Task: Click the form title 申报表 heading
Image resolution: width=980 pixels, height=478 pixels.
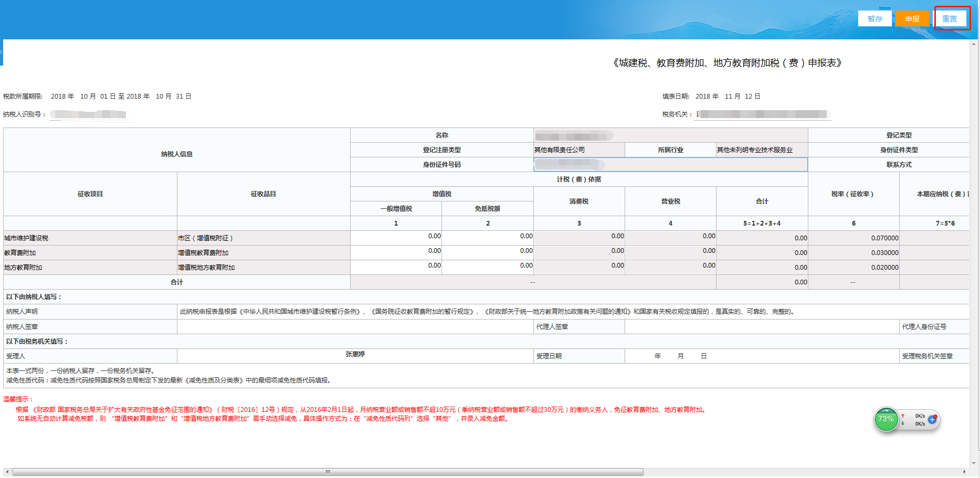Action: 727,63
